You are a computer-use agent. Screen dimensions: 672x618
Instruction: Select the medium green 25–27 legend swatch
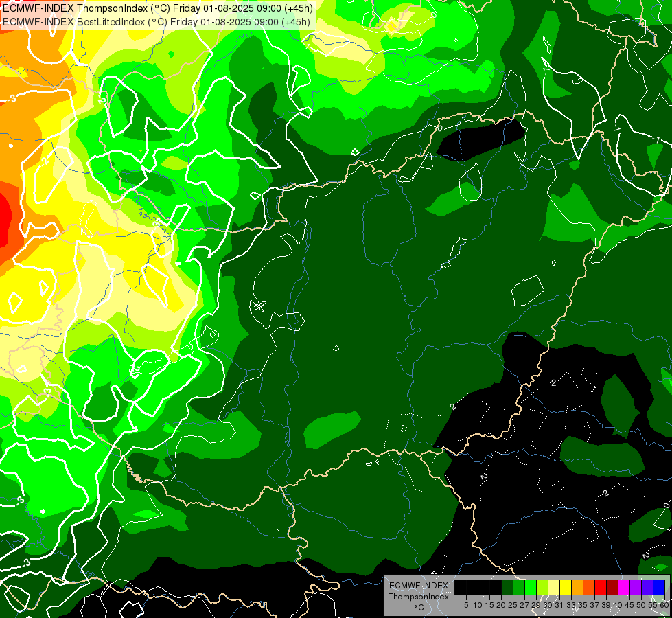(x=520, y=587)
